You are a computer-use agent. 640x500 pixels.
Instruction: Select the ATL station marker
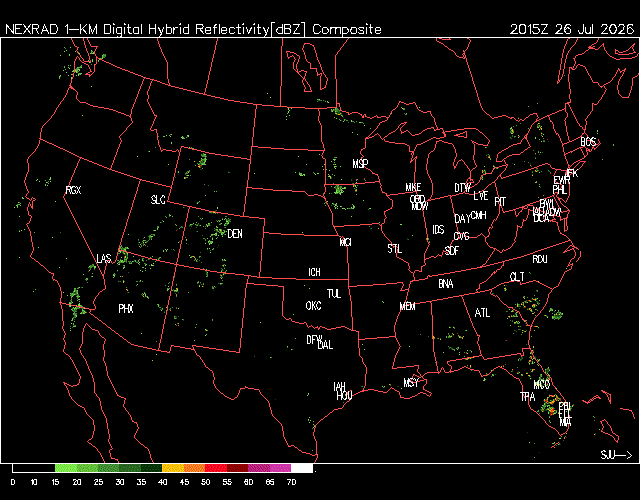pos(482,313)
